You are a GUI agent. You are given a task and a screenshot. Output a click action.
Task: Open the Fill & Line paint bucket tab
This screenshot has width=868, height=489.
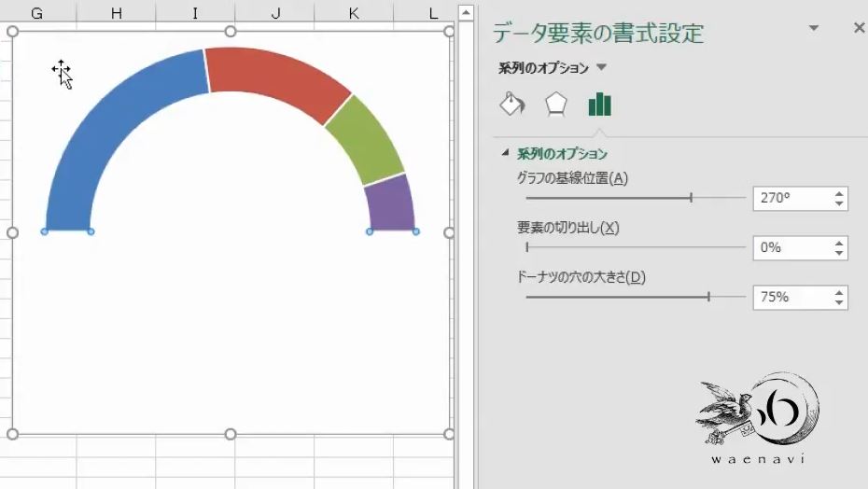(512, 104)
